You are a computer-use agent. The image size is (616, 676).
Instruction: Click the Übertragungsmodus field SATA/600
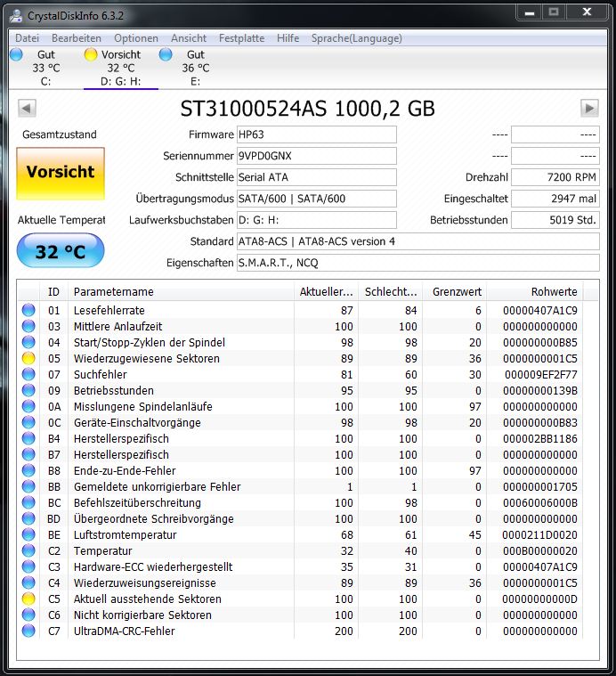tap(316, 199)
